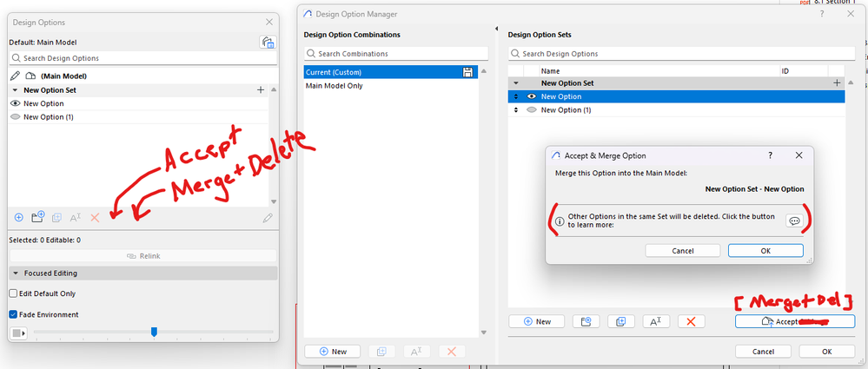This screenshot has height=369, width=868.
Task: Select New Option row in Manager
Action: pyautogui.click(x=677, y=96)
